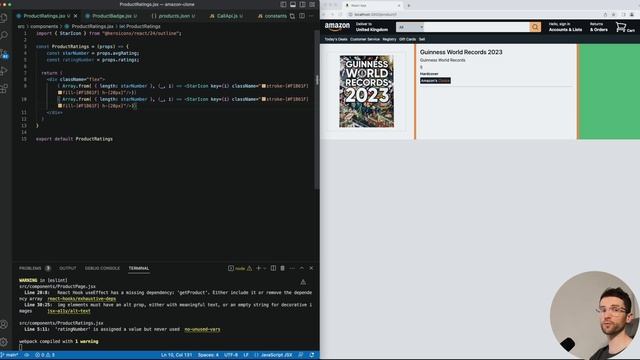Switch to constants editor tab
Image resolution: width=640 pixels, height=360 pixels.
click(x=272, y=16)
